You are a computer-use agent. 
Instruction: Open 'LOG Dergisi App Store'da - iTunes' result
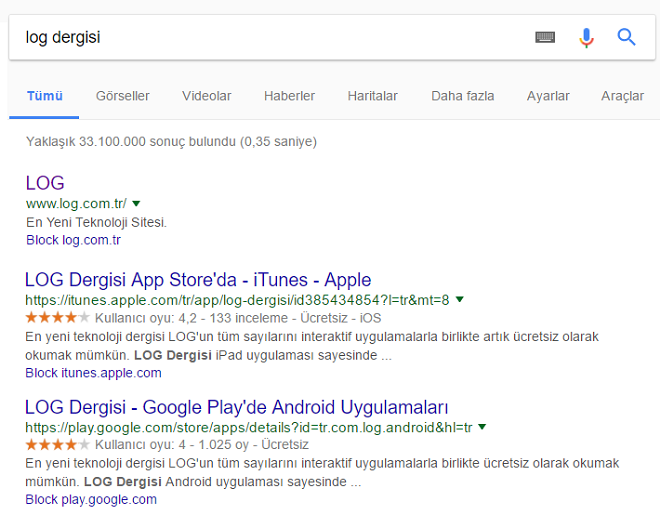[198, 280]
